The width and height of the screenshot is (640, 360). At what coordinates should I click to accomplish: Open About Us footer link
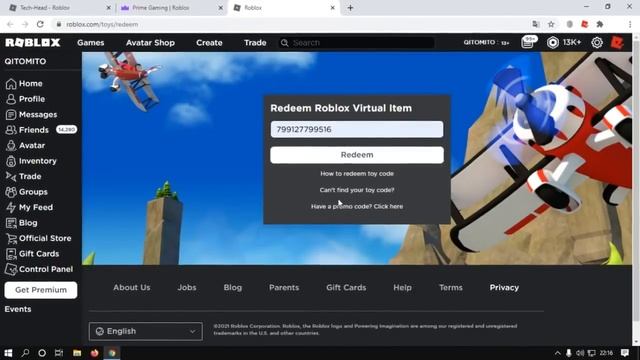[x=132, y=287]
